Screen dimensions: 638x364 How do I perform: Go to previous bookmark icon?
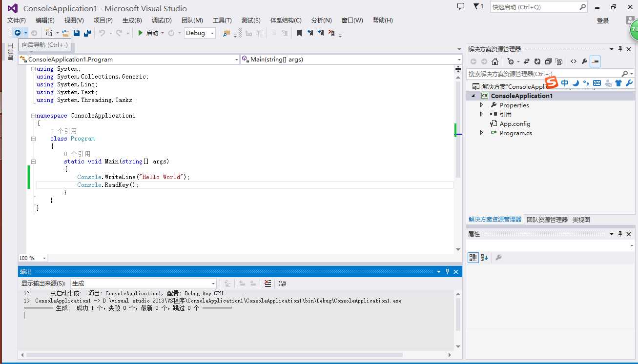pos(310,33)
